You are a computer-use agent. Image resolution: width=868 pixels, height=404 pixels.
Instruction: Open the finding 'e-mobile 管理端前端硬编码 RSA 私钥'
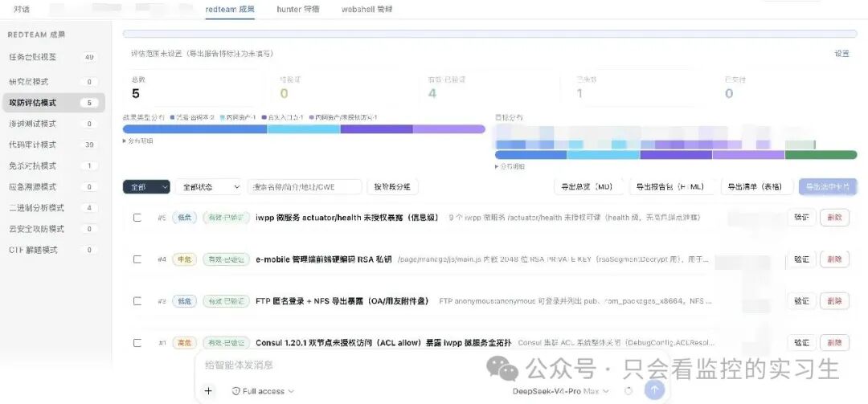324,259
